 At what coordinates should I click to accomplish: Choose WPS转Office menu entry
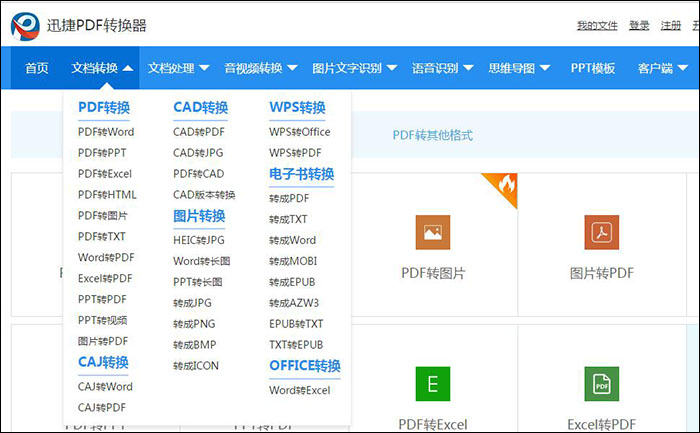[300, 132]
